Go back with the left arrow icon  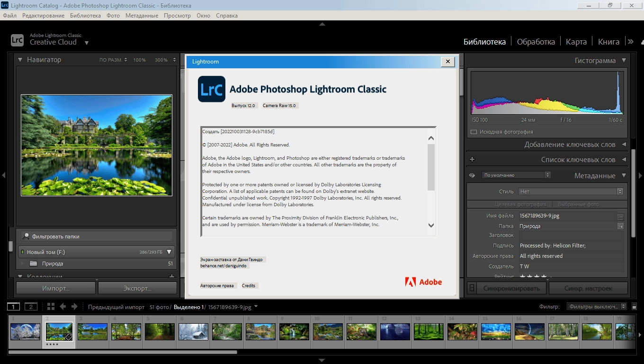pos(63,307)
